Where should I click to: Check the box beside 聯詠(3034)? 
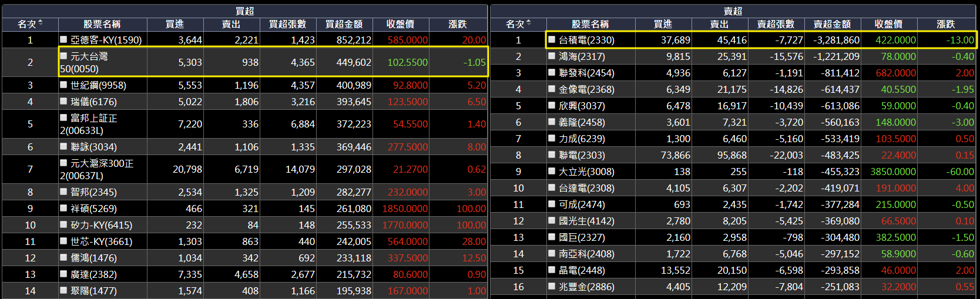click(x=63, y=146)
